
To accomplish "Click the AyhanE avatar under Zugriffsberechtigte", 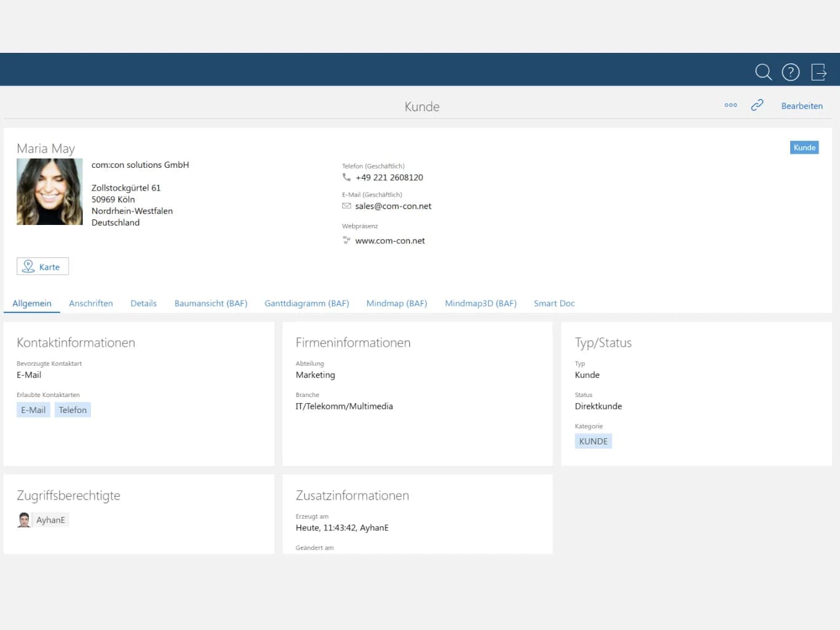I will pos(23,519).
